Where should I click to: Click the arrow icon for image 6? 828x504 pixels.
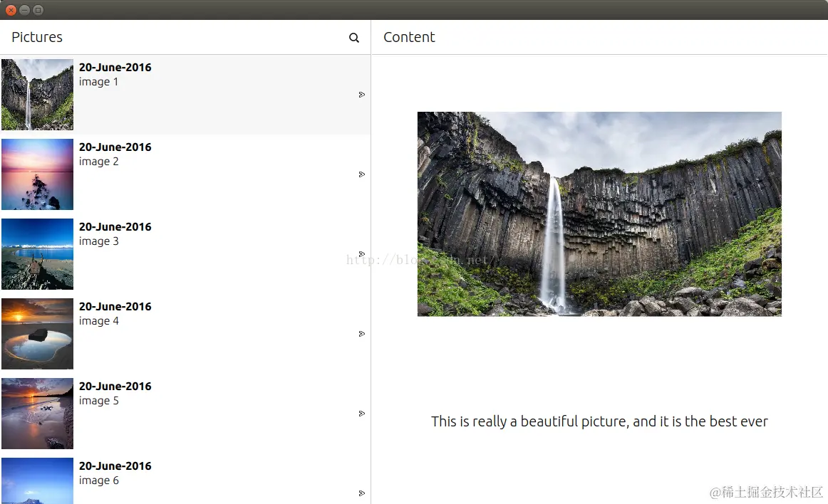pyautogui.click(x=362, y=493)
